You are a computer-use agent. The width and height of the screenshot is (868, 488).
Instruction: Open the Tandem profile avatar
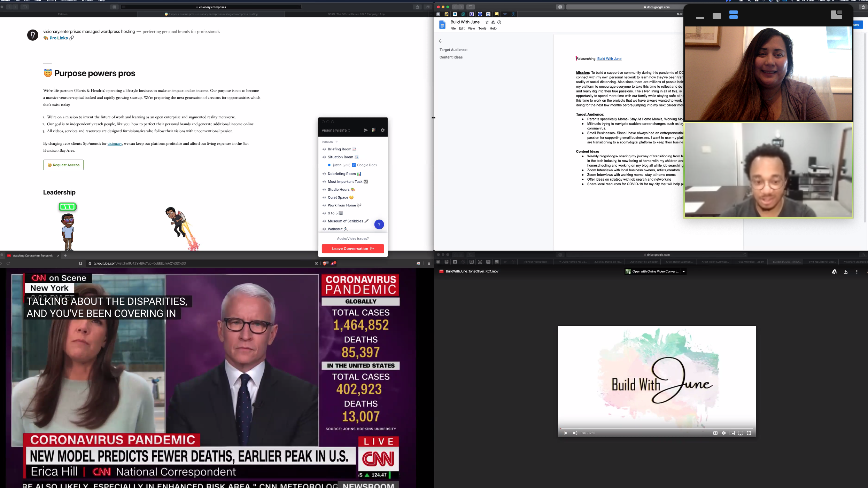tap(374, 130)
